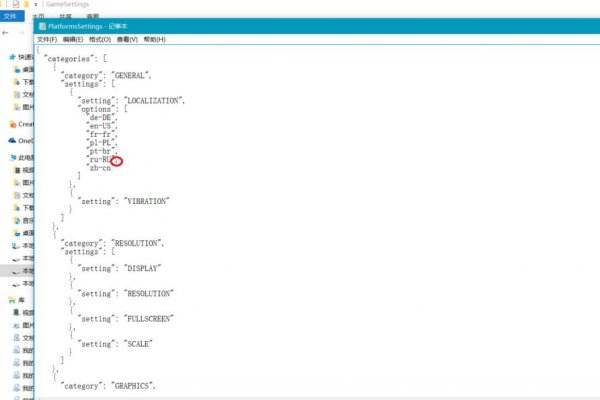Image resolution: width=600 pixels, height=400 pixels.
Task: Open the 帮助(H) menu in Notepad
Action: tap(155, 39)
